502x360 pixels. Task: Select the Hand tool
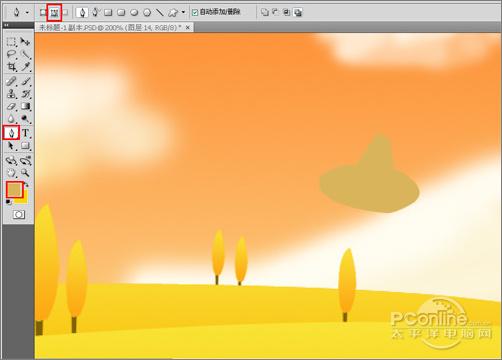pyautogui.click(x=11, y=173)
